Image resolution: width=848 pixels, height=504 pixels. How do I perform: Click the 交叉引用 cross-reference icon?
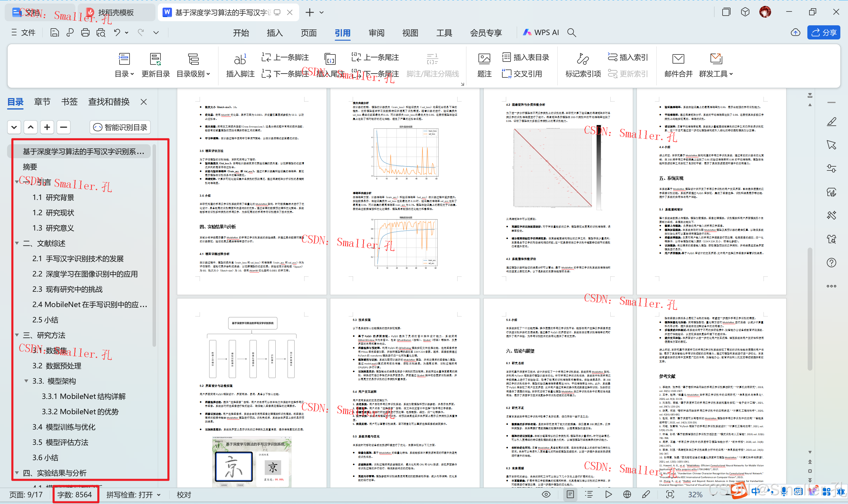point(523,74)
